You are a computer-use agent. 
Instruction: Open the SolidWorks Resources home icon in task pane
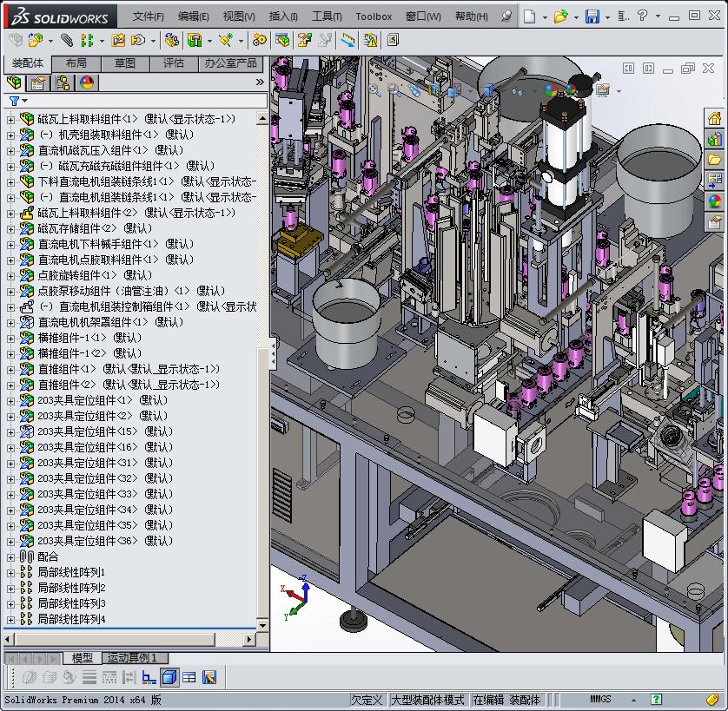[x=715, y=118]
